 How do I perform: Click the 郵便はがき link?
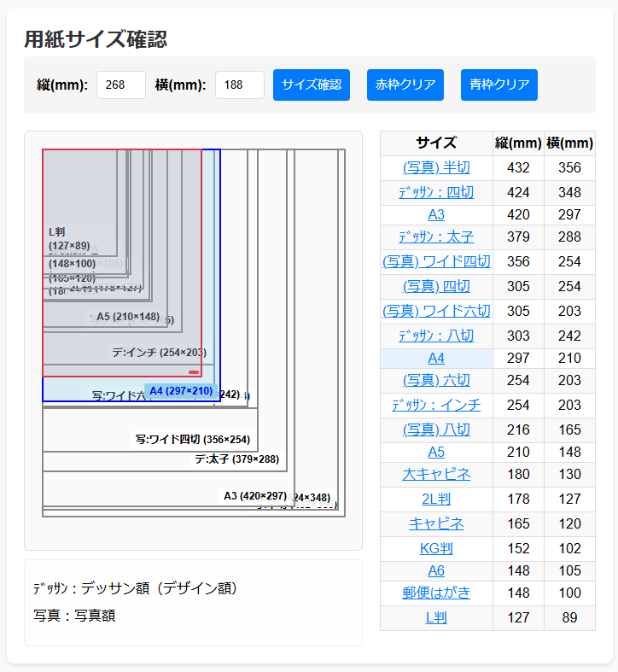point(436,593)
